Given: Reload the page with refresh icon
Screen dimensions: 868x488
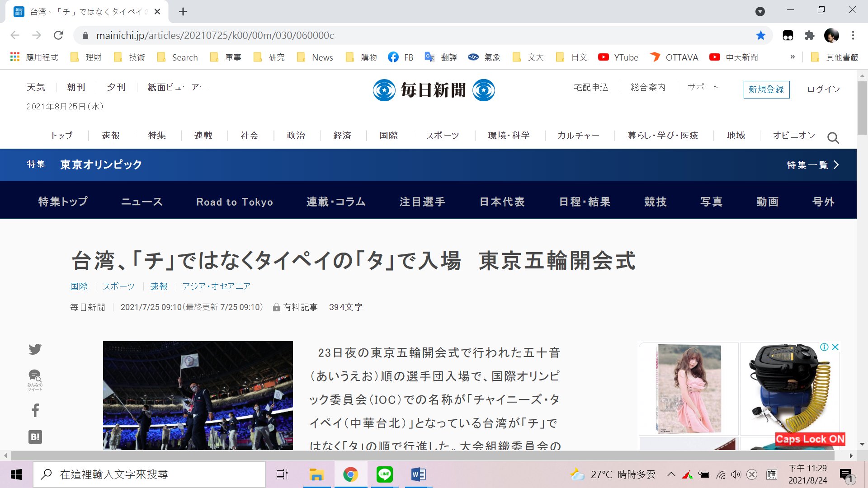Looking at the screenshot, I should pyautogui.click(x=58, y=35).
